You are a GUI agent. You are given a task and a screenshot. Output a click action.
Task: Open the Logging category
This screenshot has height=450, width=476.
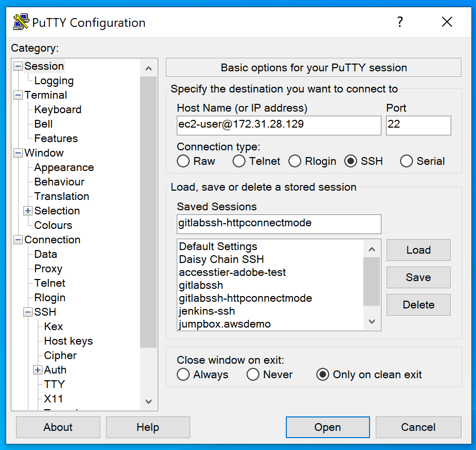click(54, 81)
